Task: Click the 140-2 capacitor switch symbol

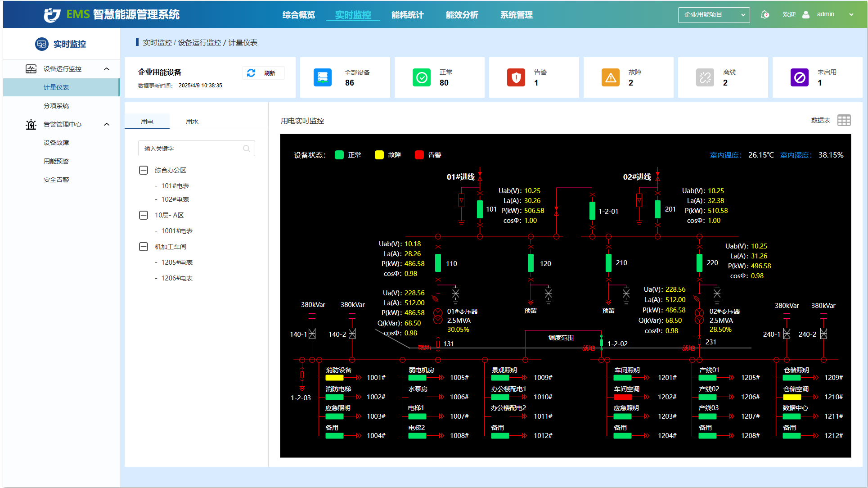Action: coord(352,334)
